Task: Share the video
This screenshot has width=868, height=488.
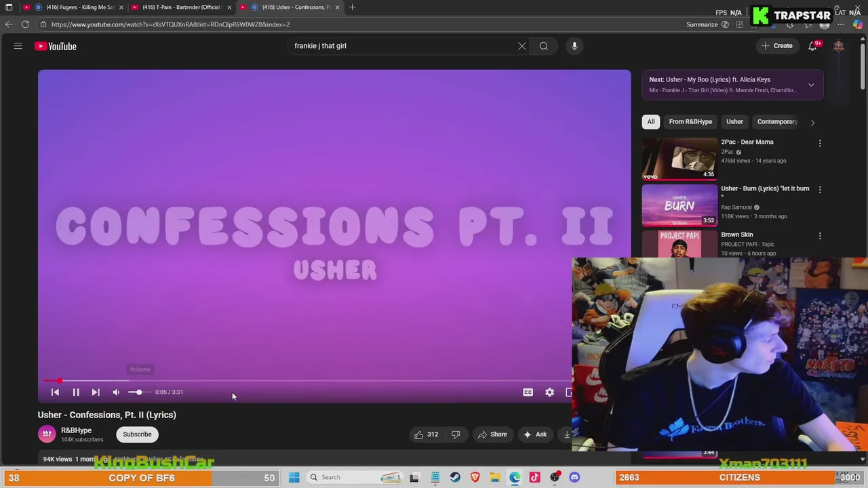Action: 492,434
